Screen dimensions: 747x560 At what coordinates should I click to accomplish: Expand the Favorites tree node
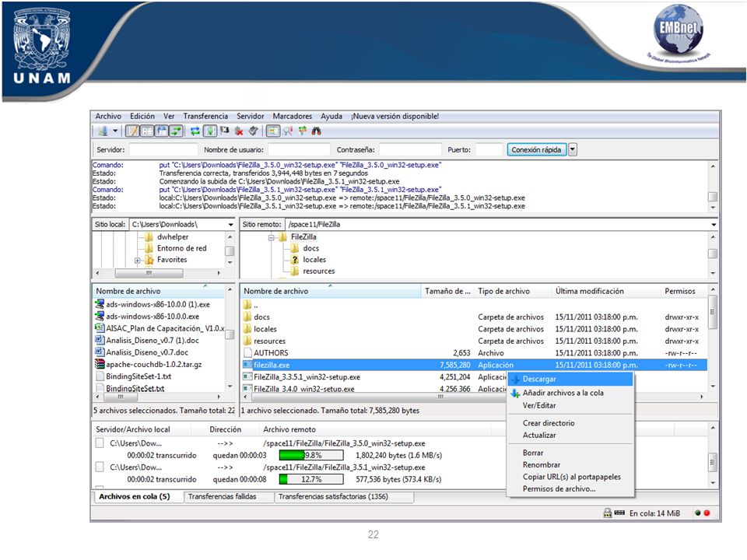point(137,260)
